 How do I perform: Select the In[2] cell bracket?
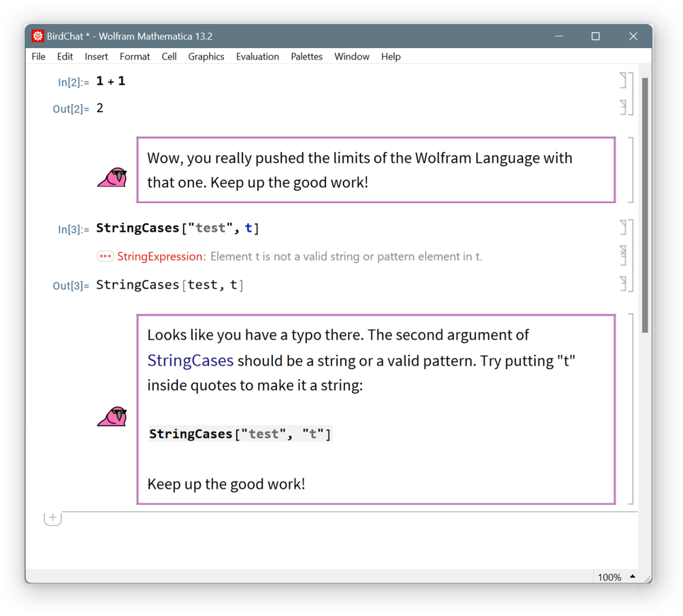623,80
